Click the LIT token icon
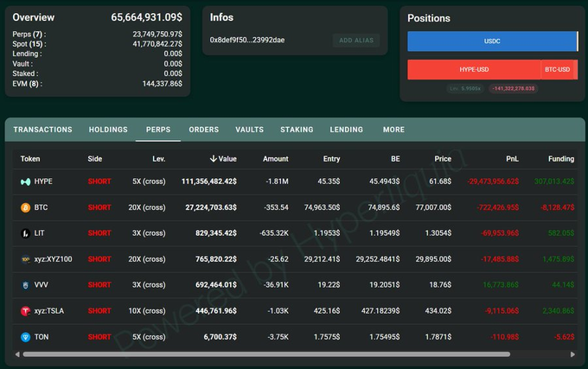The width and height of the screenshot is (588, 369). coord(25,233)
